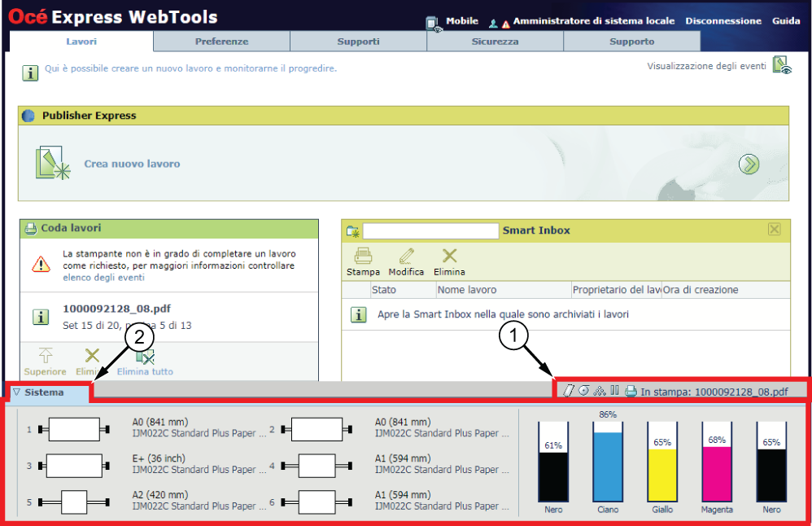Click media roll 3 icon

74,466
